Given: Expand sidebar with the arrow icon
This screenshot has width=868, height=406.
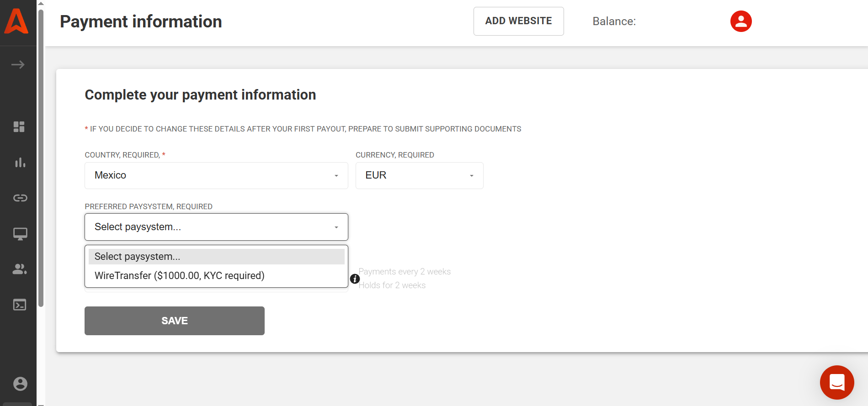Looking at the screenshot, I should (x=18, y=65).
